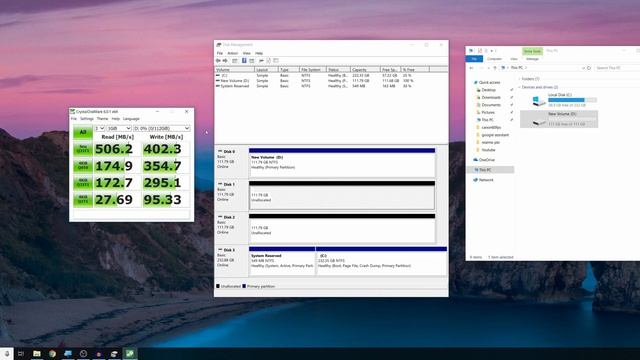Open the Computer ribbon tab in Explorer
The width and height of the screenshot is (640, 360).
[x=494, y=59]
